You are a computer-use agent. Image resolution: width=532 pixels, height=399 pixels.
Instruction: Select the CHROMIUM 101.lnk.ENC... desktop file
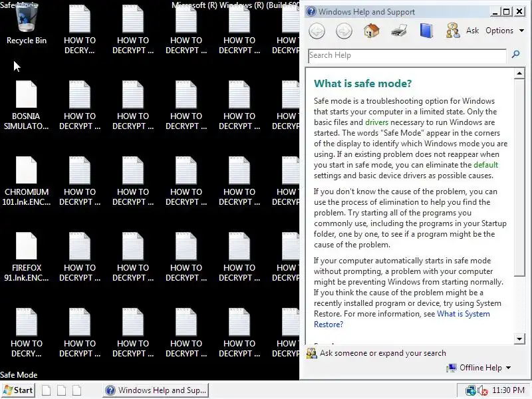point(27,181)
